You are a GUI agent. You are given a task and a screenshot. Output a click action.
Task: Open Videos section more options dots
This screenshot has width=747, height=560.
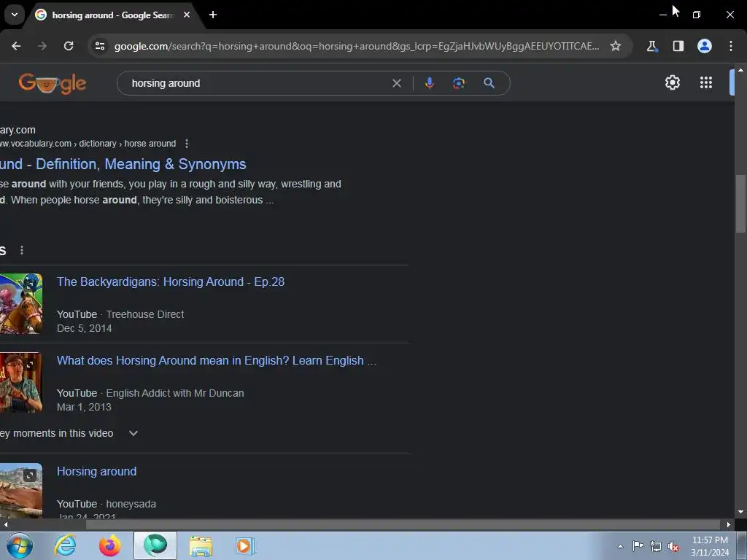click(x=22, y=250)
